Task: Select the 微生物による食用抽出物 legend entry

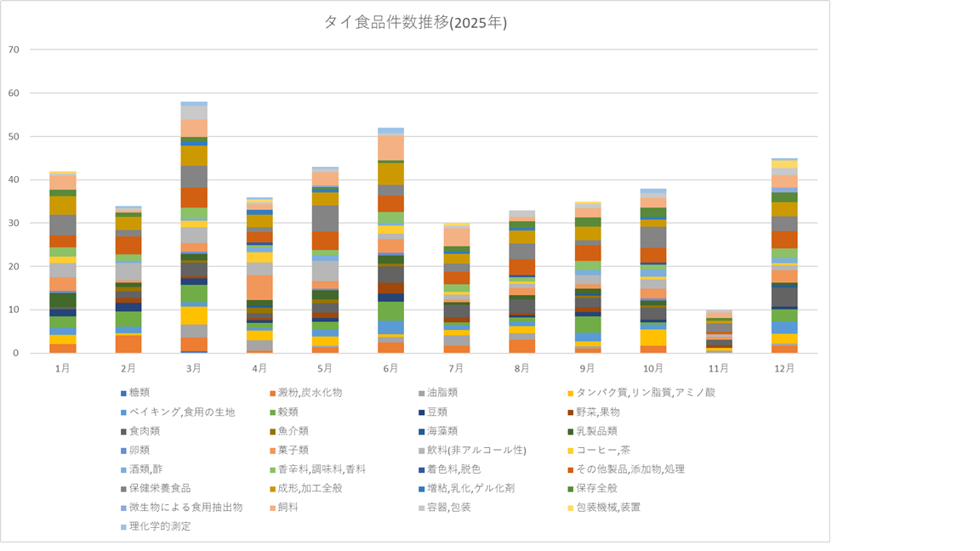Action: click(180, 508)
